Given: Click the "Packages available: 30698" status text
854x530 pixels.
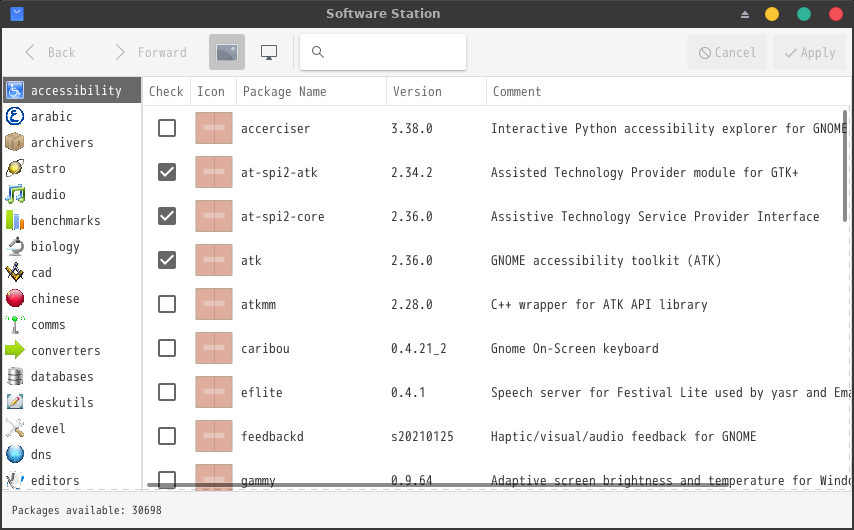Looking at the screenshot, I should [x=87, y=510].
